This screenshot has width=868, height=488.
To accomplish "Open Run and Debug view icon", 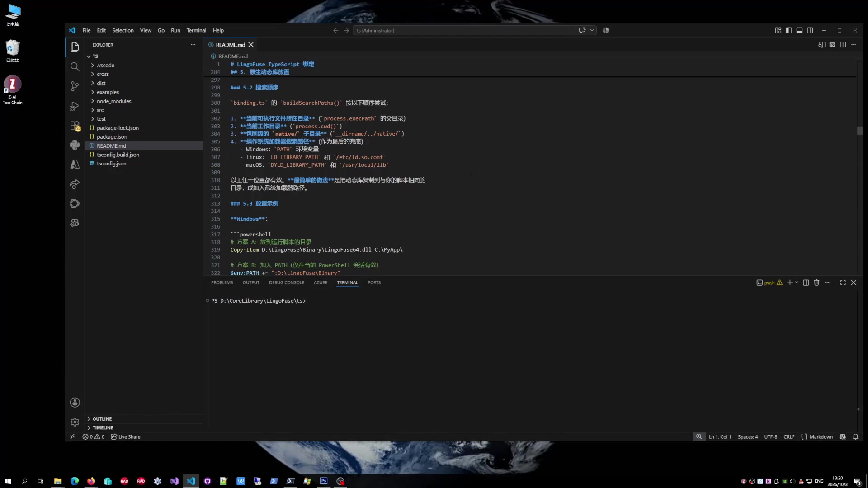I will tap(75, 106).
